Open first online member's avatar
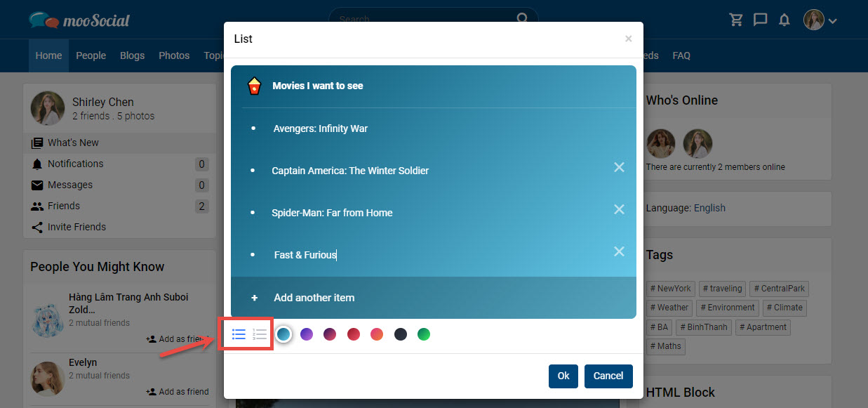The image size is (868, 408). pos(661,143)
